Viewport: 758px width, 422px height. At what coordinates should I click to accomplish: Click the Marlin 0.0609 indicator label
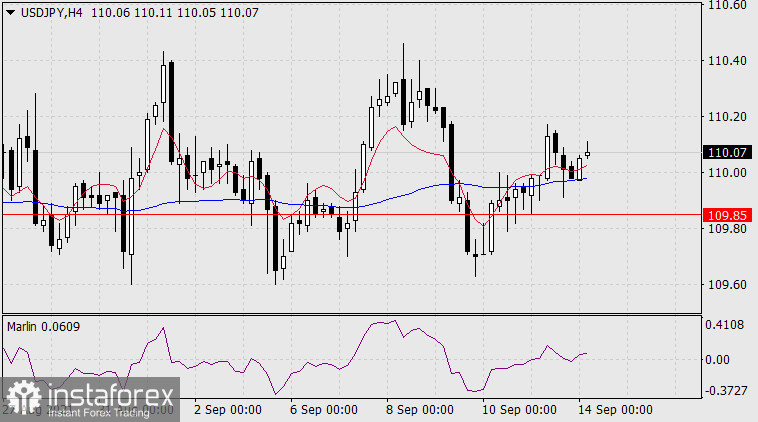coord(44,327)
